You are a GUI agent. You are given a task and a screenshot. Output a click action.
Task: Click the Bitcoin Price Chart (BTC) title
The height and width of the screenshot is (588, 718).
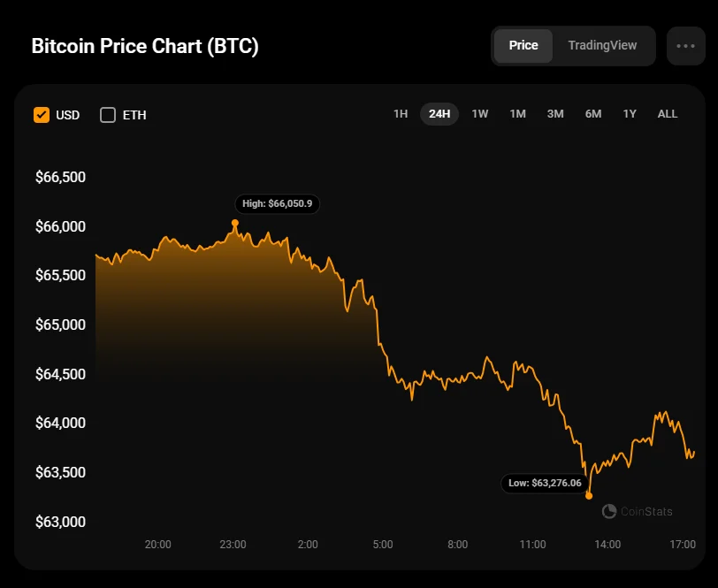145,47
